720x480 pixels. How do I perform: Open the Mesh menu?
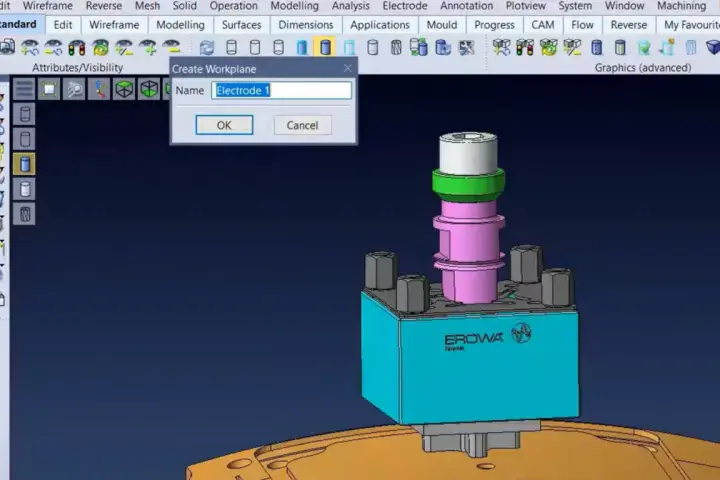pyautogui.click(x=147, y=6)
